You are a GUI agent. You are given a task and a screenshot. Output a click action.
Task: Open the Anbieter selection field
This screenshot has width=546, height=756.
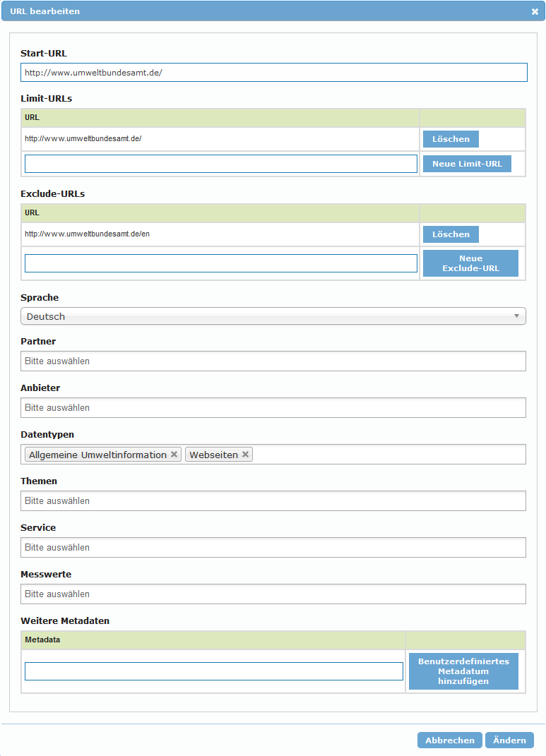[273, 407]
